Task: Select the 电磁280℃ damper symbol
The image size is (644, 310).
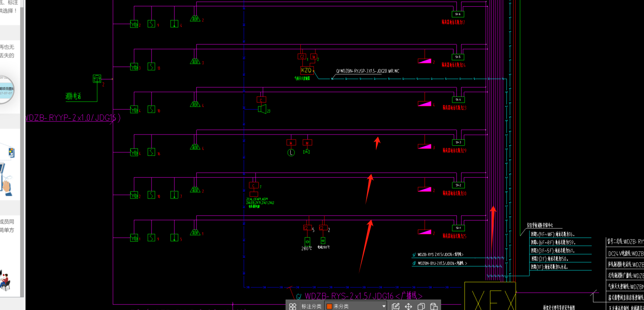Action: (x=323, y=240)
